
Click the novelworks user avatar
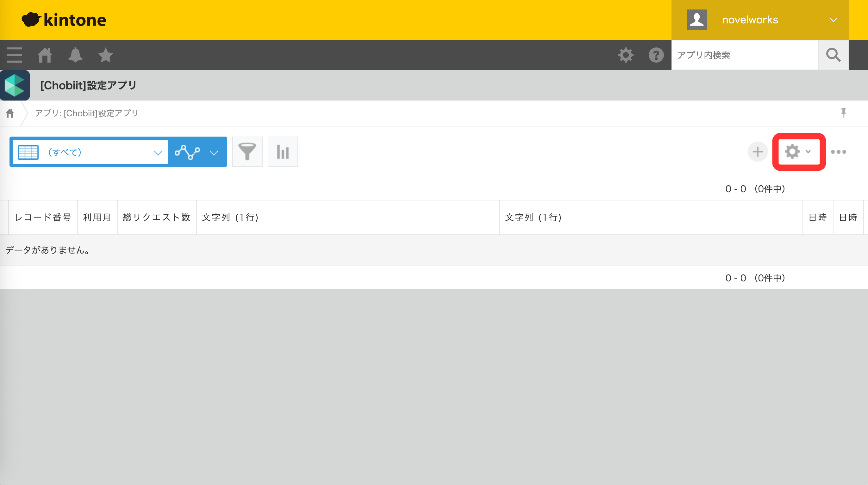[696, 20]
